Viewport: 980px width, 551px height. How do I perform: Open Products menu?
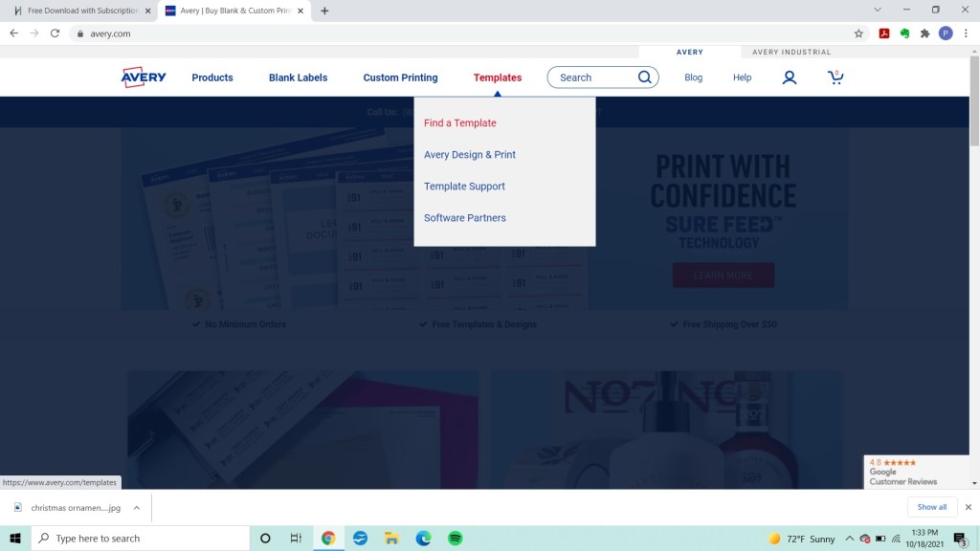click(212, 77)
